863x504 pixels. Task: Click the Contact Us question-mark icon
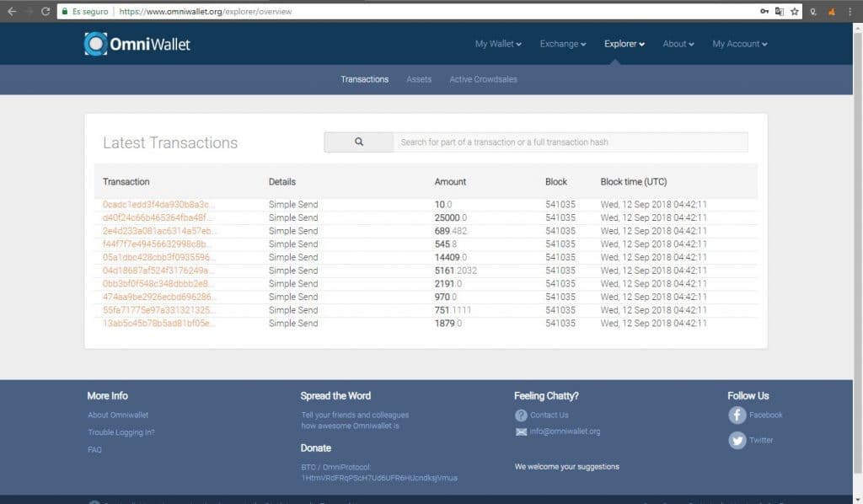[521, 416]
